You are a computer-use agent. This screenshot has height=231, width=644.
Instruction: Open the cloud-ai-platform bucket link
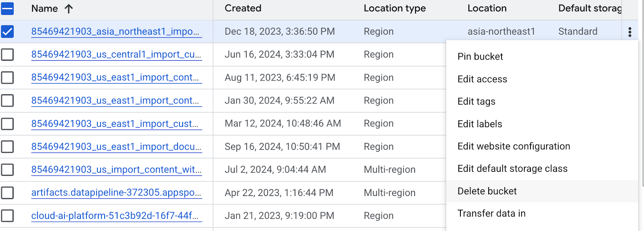point(115,216)
